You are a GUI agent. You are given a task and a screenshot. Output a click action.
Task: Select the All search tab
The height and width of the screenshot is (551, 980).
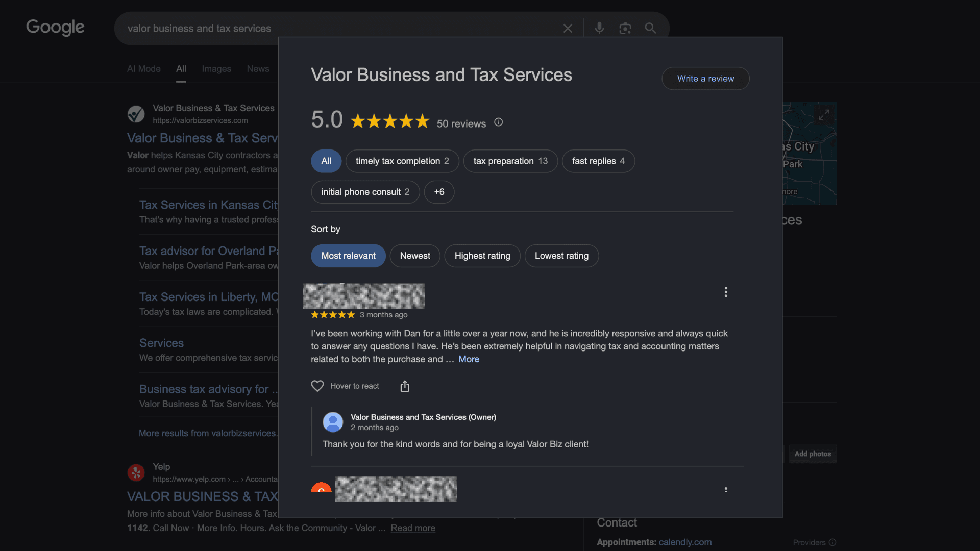(x=181, y=69)
